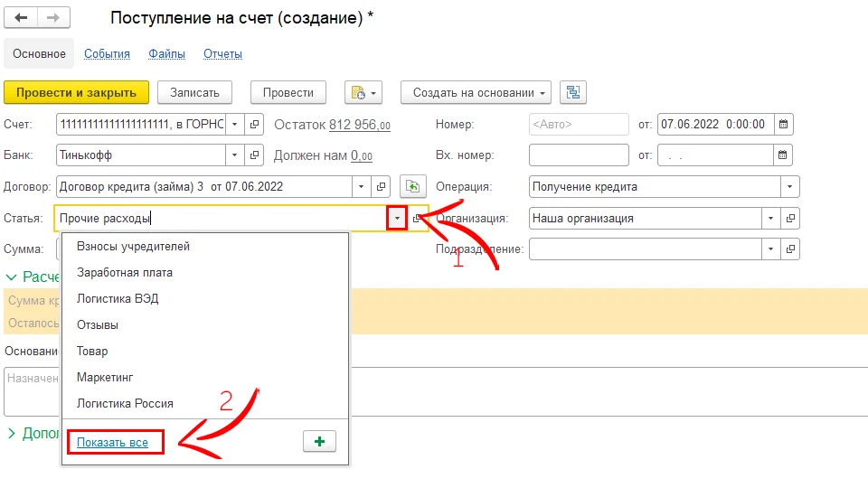Expand the Операция dropdown list
868x488 pixels.
[x=790, y=187]
